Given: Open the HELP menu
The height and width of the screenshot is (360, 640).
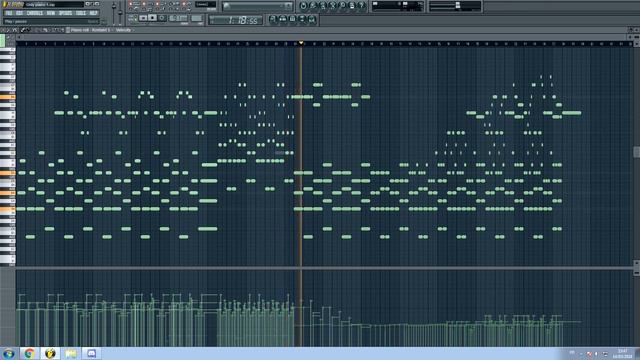Looking at the screenshot, I should pyautogui.click(x=93, y=13).
